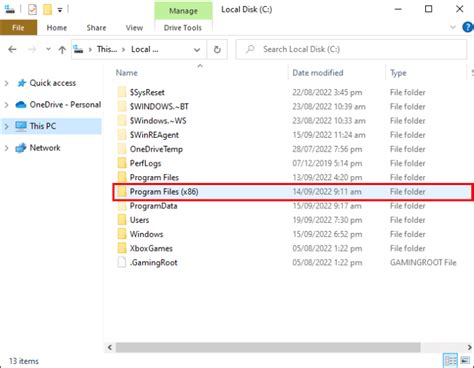This screenshot has width=474, height=368.
Task: Click the Properties icon in quick access toolbar
Action: point(32,9)
